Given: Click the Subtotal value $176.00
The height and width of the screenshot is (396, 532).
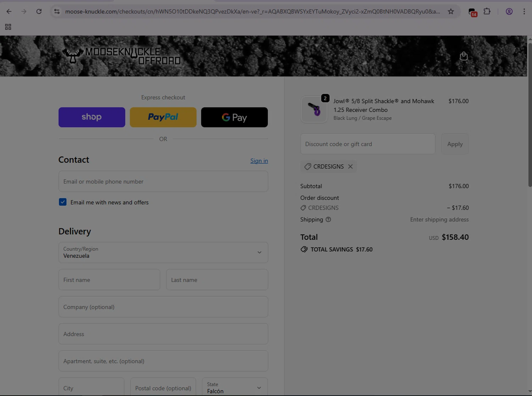Looking at the screenshot, I should click(x=459, y=186).
